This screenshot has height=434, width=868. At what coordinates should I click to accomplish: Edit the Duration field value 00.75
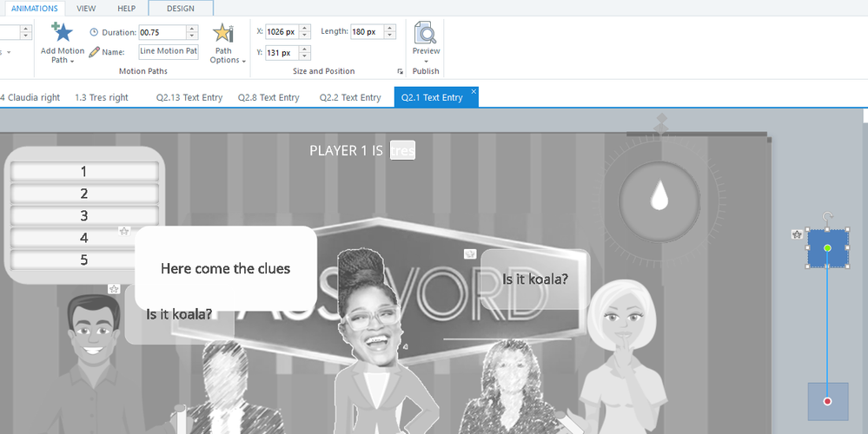pyautogui.click(x=162, y=32)
